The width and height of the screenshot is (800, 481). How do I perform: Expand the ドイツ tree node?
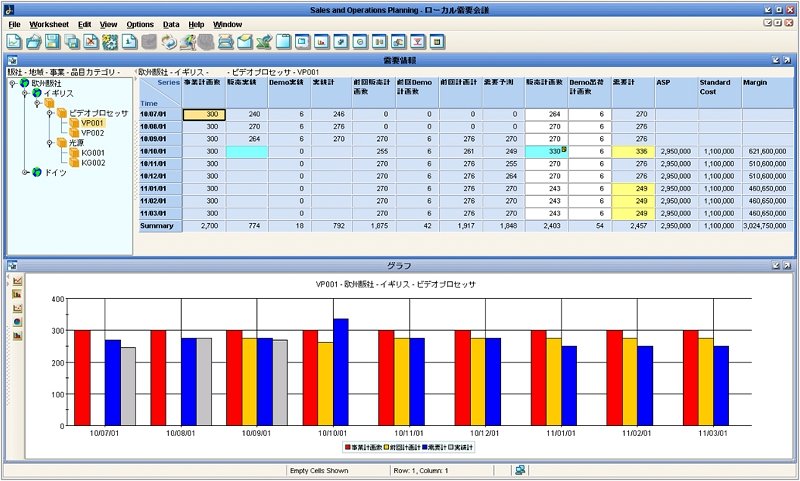click(24, 172)
